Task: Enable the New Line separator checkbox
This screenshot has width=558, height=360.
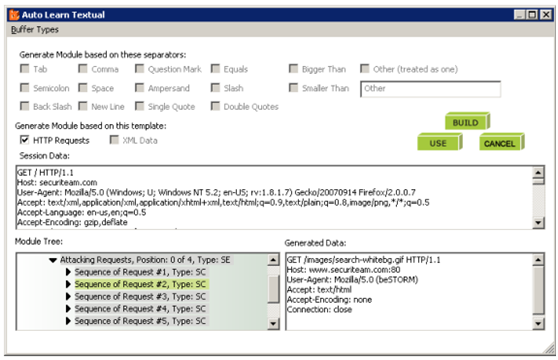Action: coord(83,106)
